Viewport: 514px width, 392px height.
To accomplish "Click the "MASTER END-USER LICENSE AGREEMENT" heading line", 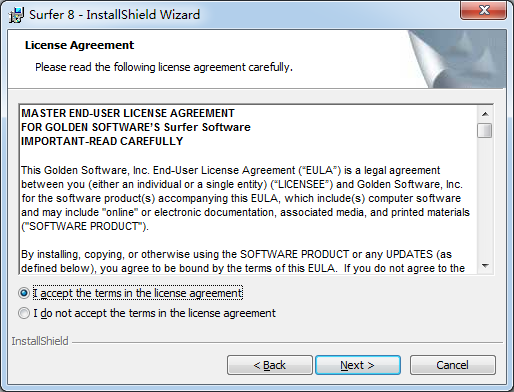I will (128, 113).
